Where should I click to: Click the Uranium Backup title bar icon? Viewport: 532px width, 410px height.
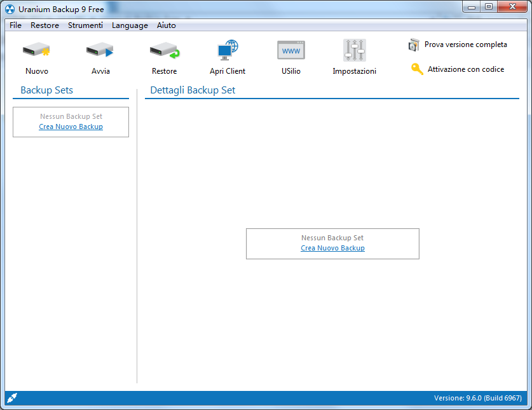9,6
